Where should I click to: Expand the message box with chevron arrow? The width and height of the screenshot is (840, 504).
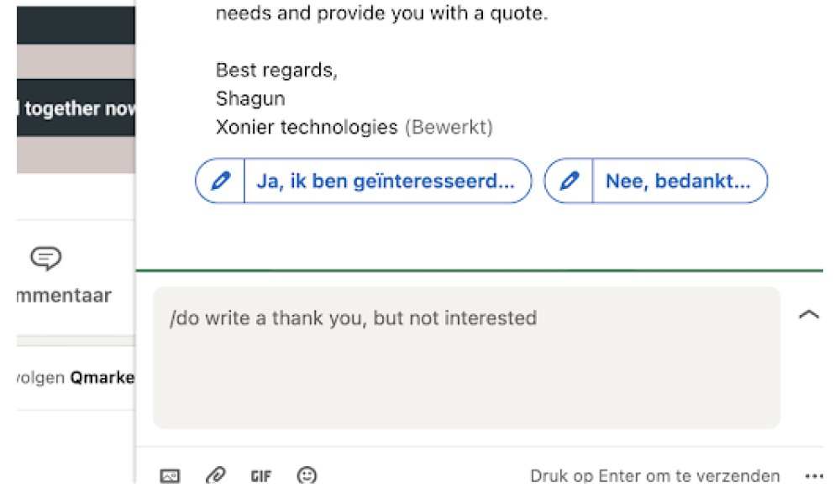(809, 314)
